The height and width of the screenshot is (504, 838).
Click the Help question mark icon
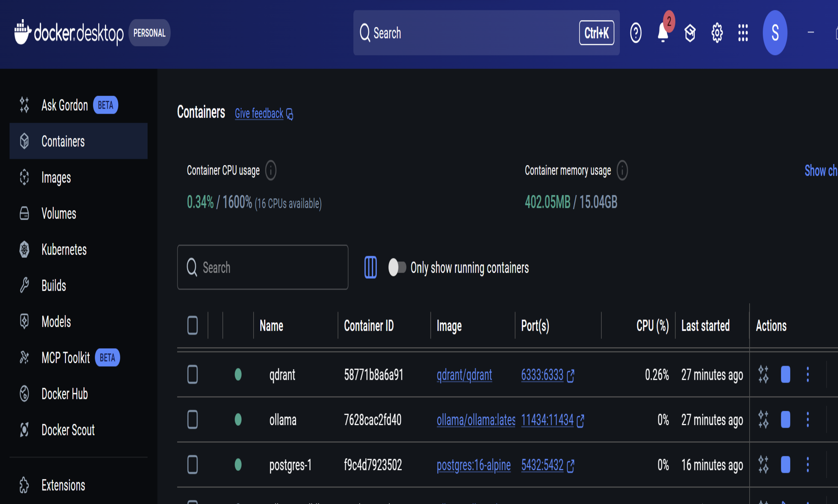tap(636, 33)
